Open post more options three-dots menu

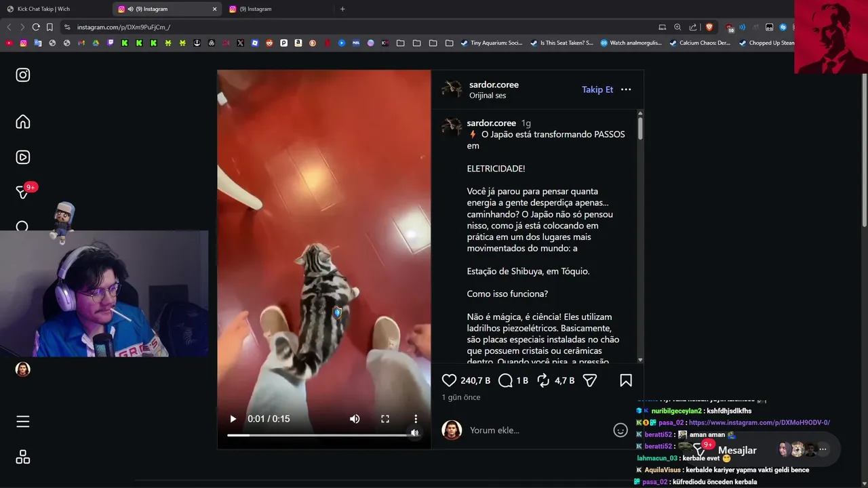[x=626, y=89]
